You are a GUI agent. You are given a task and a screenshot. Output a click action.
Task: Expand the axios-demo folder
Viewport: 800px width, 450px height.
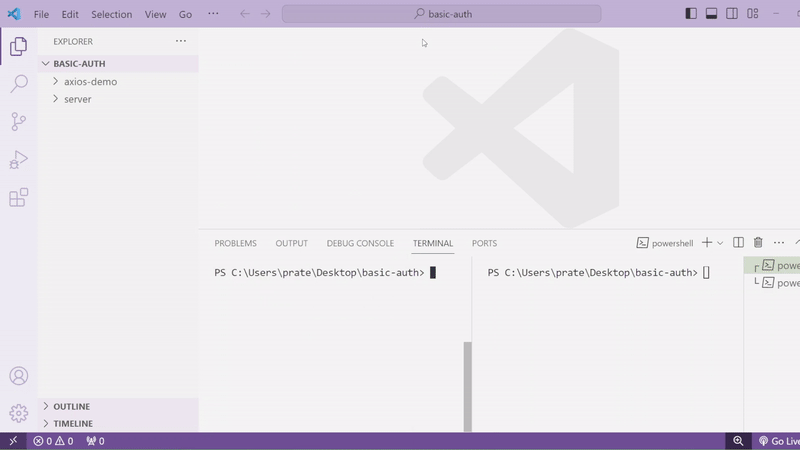(118, 82)
